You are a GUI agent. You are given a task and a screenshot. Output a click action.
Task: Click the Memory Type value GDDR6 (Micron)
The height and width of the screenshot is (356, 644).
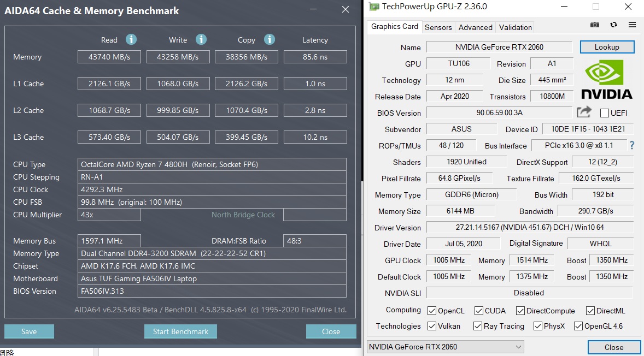pyautogui.click(x=471, y=194)
